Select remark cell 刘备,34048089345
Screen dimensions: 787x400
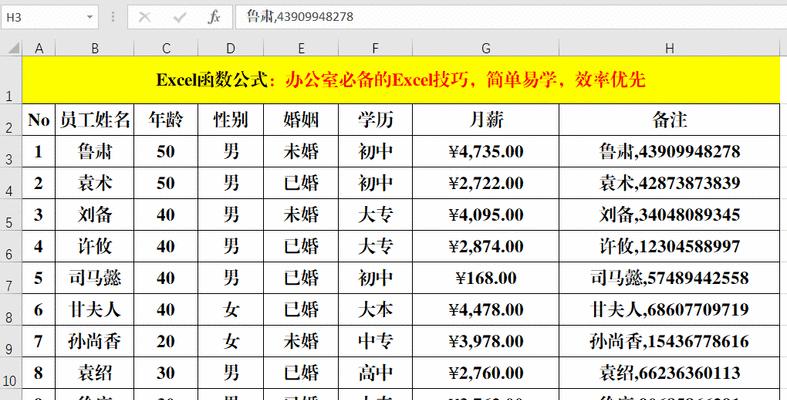(x=670, y=214)
